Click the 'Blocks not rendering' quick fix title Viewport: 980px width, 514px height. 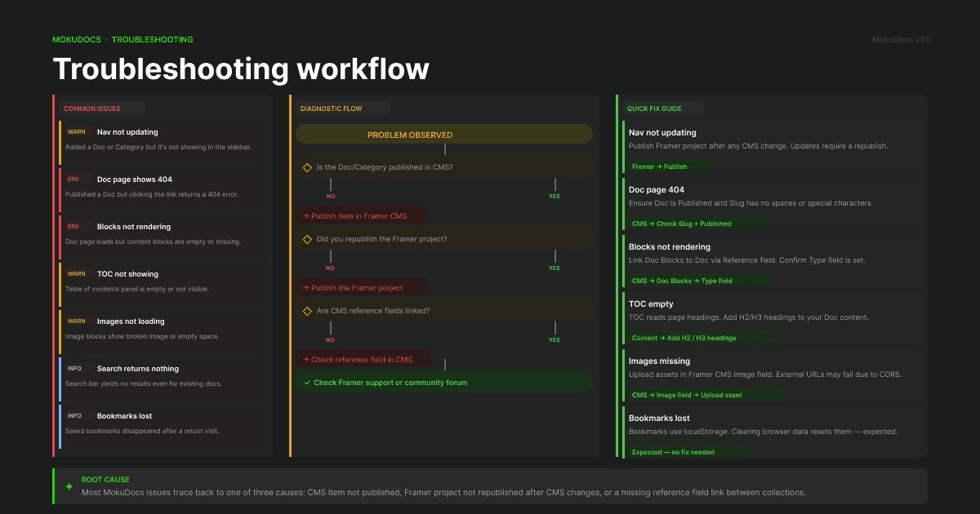click(670, 246)
